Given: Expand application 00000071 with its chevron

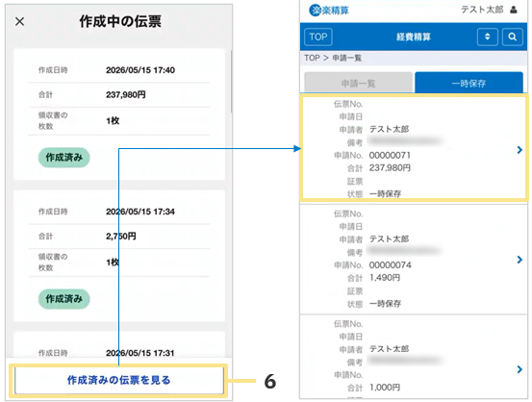Looking at the screenshot, I should (x=519, y=150).
